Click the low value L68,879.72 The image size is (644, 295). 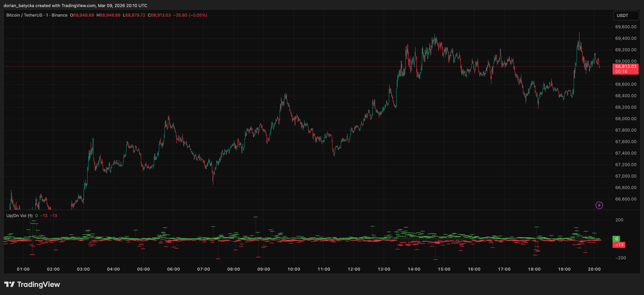pos(134,15)
